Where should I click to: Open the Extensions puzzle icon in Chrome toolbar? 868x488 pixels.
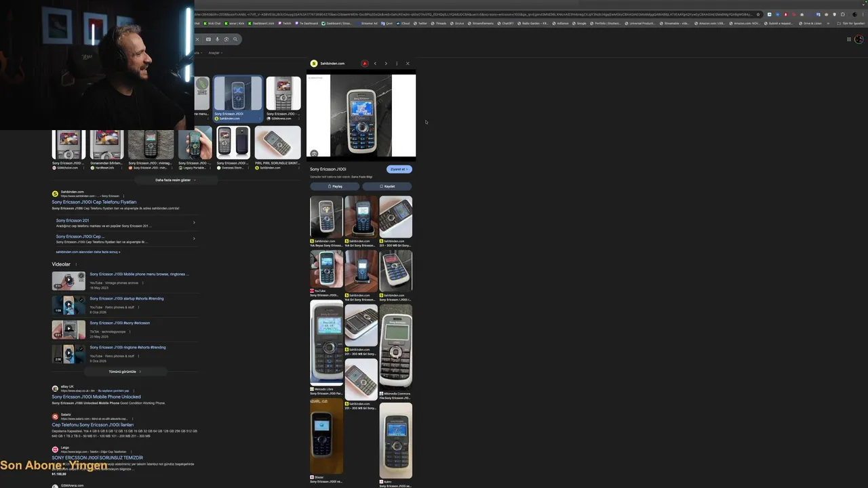coord(842,14)
